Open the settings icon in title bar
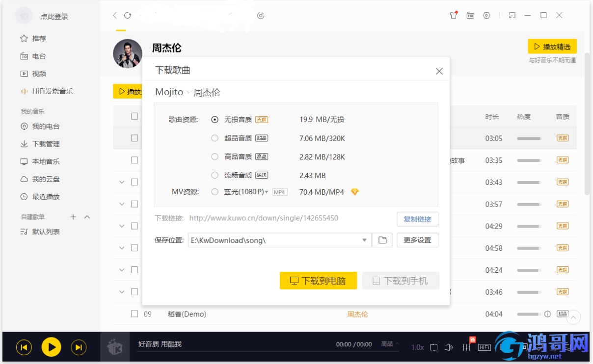This screenshot has width=593, height=364. coord(486,15)
